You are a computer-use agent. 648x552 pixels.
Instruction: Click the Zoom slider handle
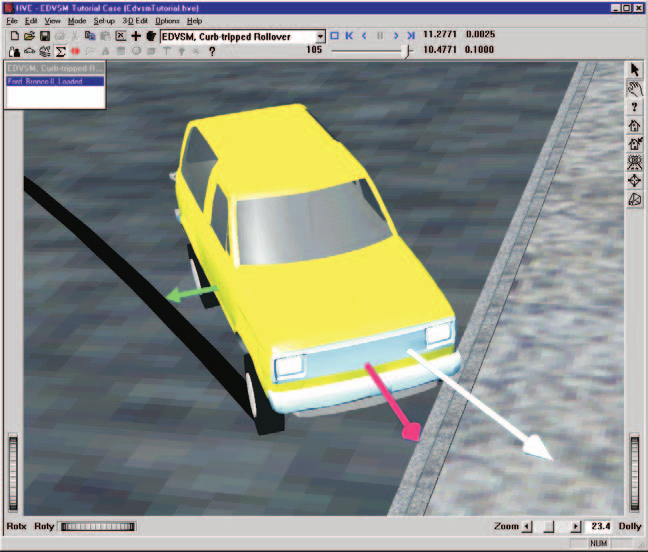[548, 527]
